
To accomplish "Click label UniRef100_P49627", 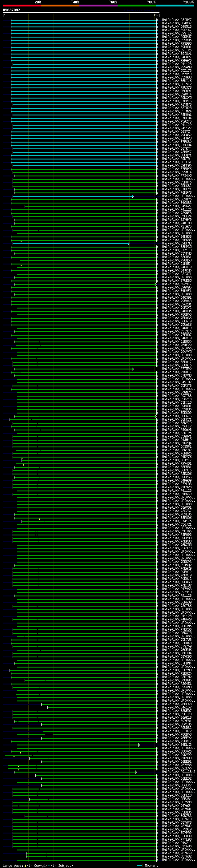I will (177, 206).
